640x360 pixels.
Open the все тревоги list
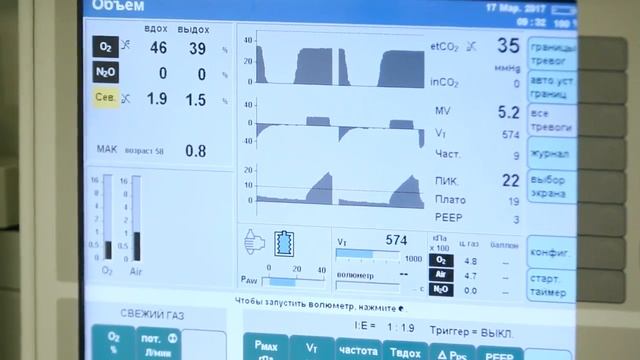click(x=552, y=120)
